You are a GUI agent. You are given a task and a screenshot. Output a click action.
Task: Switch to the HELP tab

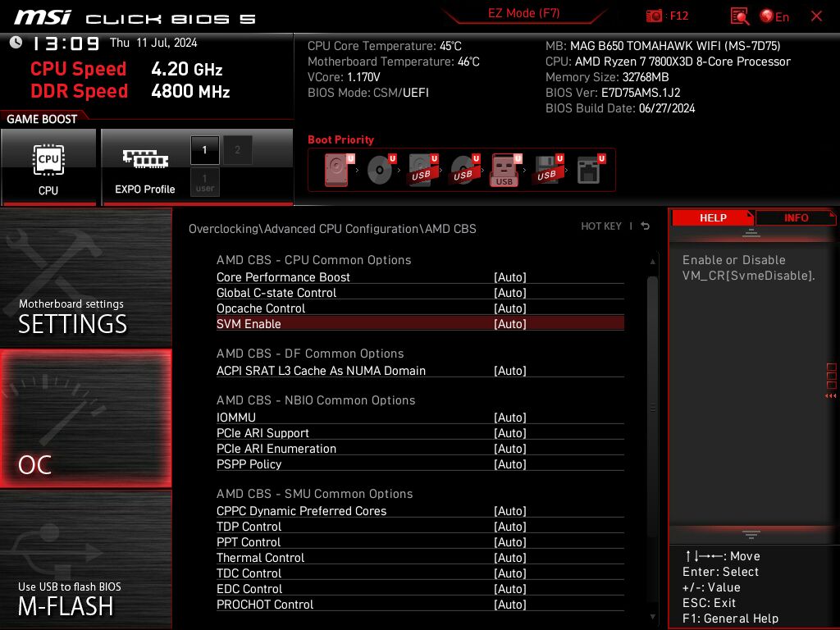pyautogui.click(x=713, y=217)
